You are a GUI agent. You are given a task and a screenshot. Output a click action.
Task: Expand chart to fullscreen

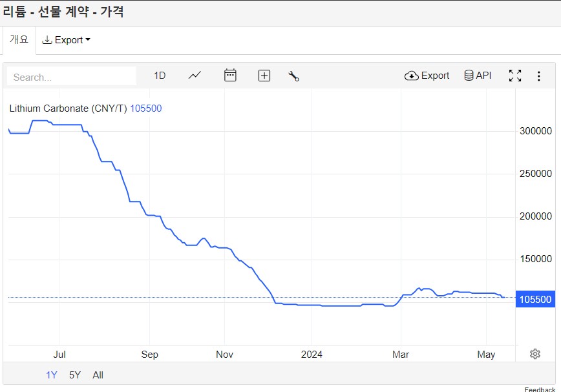pyautogui.click(x=515, y=76)
